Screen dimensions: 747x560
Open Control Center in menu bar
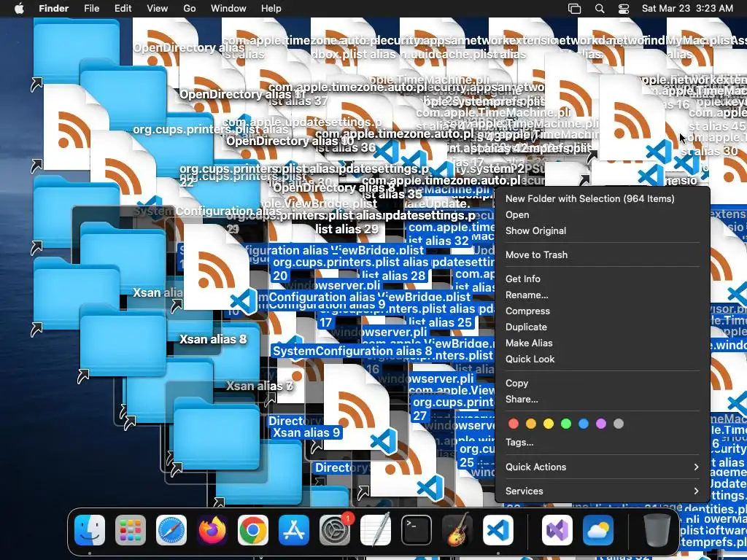click(x=624, y=9)
